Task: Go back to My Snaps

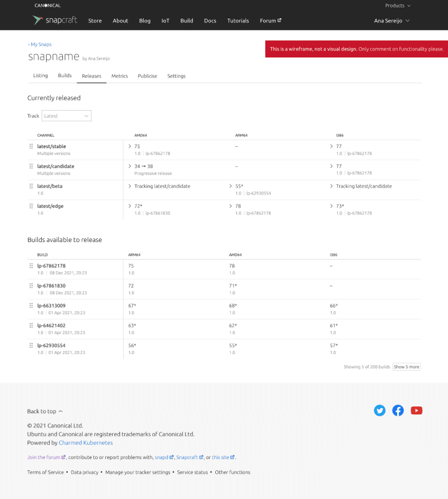Action: [x=40, y=44]
